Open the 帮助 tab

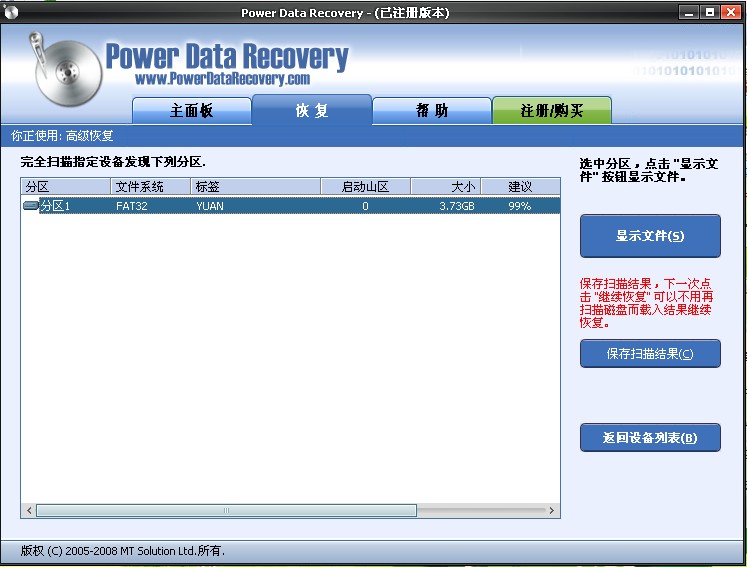click(x=432, y=111)
